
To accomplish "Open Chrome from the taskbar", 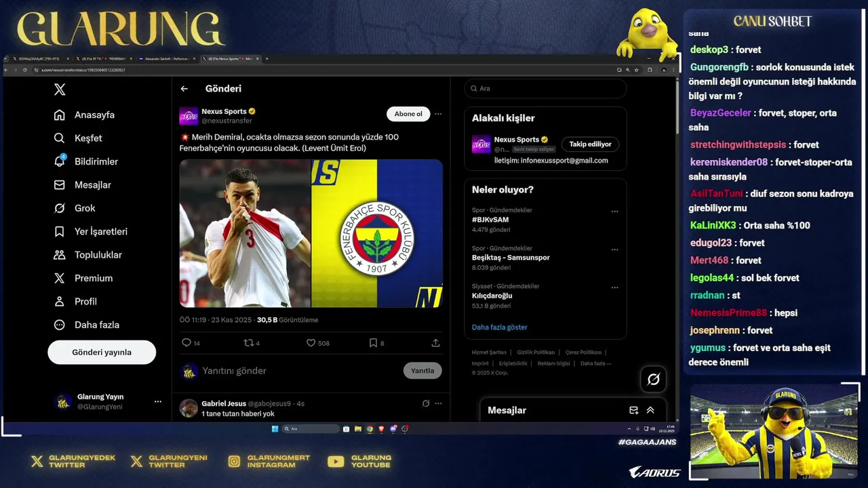I will (x=370, y=428).
